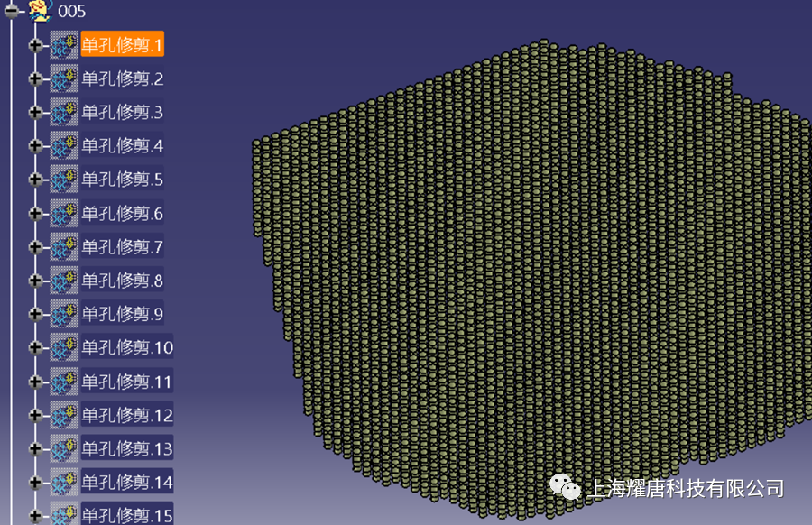Select the 单孔修剪.11 label
Screen dimensions: 812x525
click(127, 382)
